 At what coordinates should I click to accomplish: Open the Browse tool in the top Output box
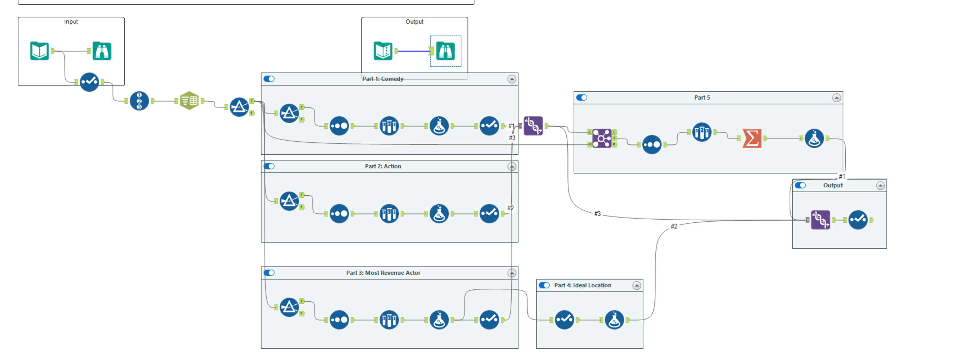click(446, 51)
